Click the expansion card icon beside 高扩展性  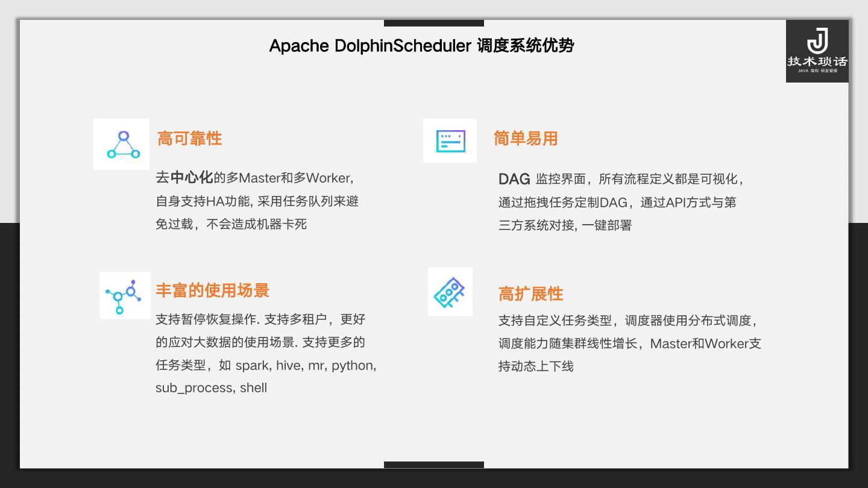[450, 292]
